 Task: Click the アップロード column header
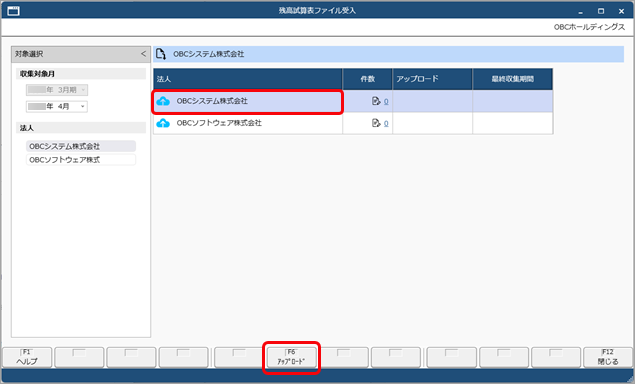click(433, 79)
